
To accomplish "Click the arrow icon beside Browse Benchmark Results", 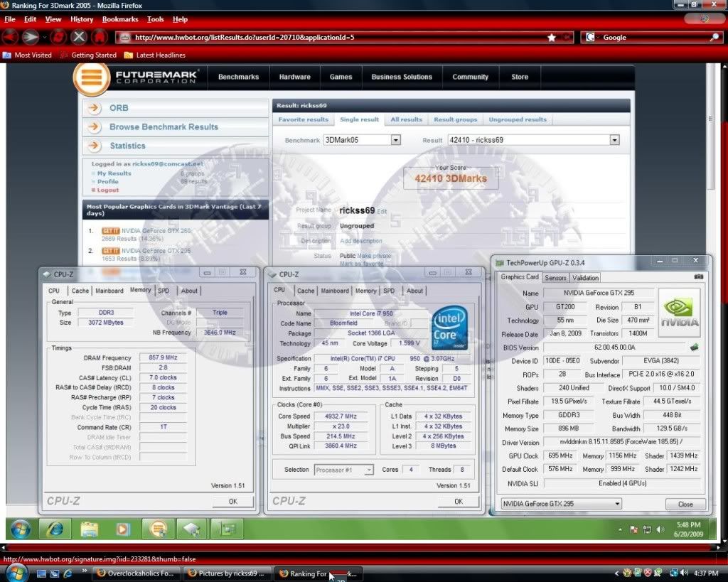I will click(x=95, y=126).
